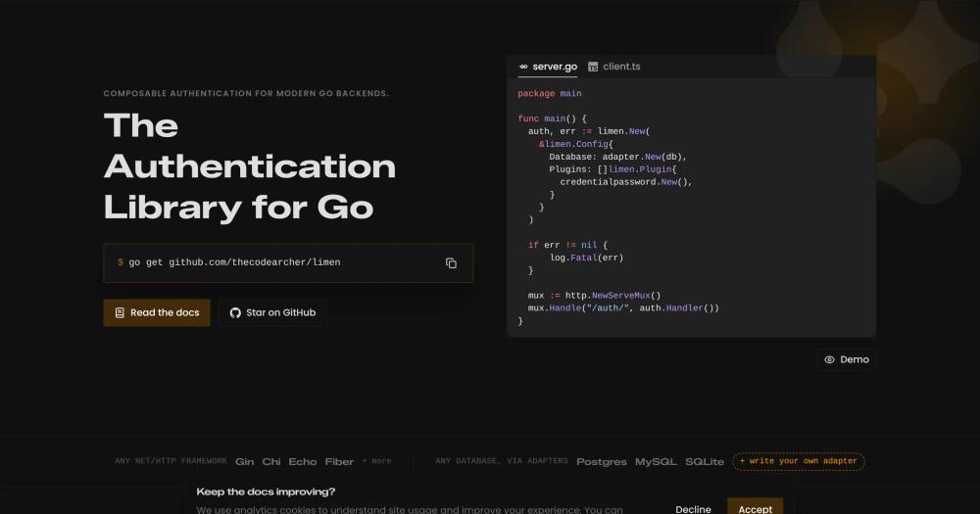Click the write your own adapter link
Image resolution: width=980 pixels, height=514 pixels.
coord(799,461)
